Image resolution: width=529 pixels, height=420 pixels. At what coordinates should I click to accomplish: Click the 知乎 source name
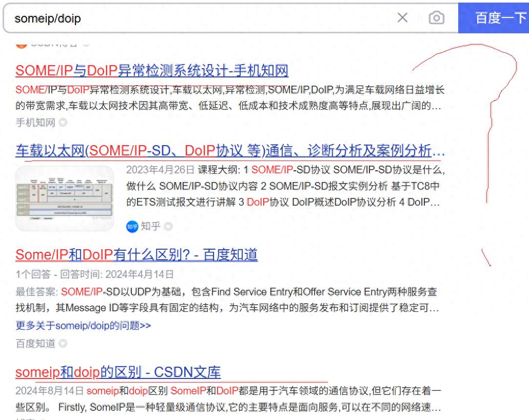tap(150, 226)
